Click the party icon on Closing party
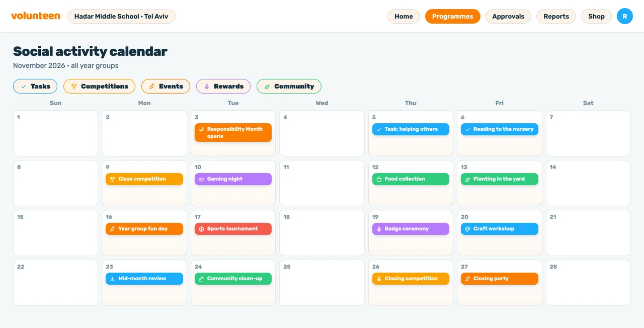644x328 pixels. coord(468,279)
